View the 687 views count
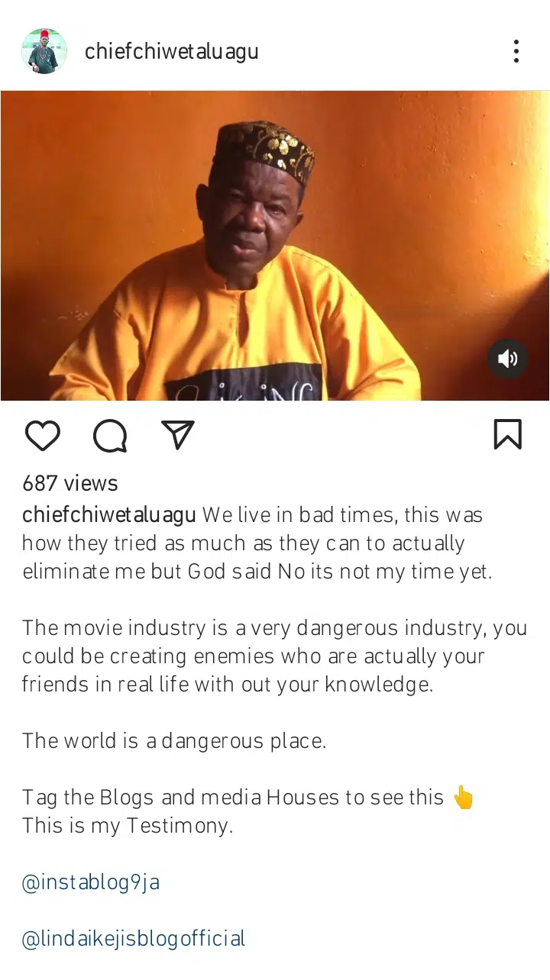The height and width of the screenshot is (980, 550). [x=70, y=483]
